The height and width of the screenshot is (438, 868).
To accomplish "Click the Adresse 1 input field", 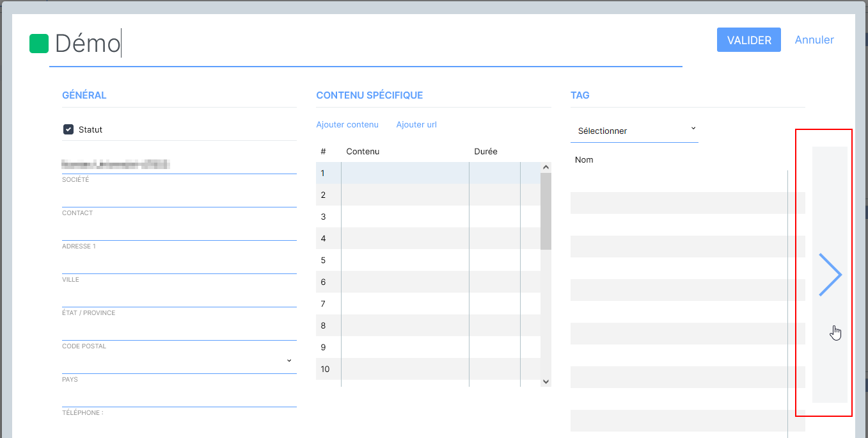I will click(x=179, y=231).
